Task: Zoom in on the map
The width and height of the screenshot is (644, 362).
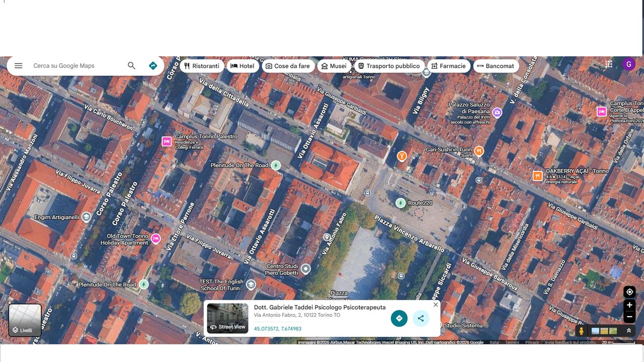Action: pyautogui.click(x=629, y=305)
